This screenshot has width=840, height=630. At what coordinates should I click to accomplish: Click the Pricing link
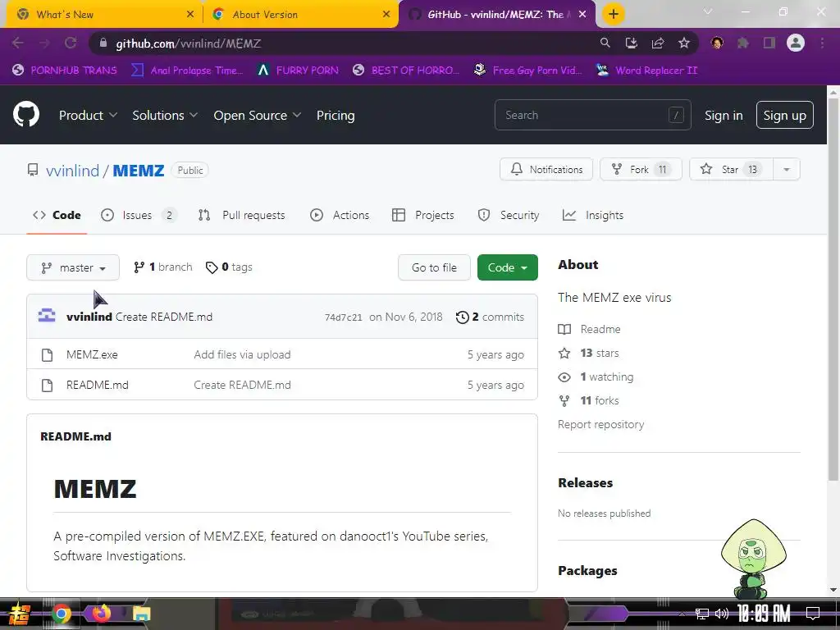(x=336, y=115)
